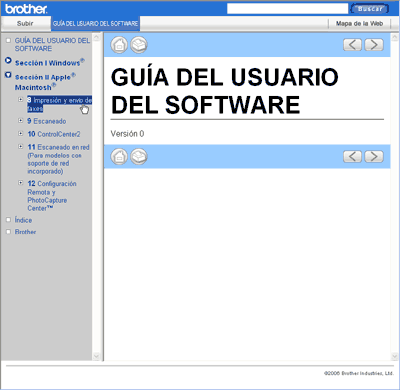Go to previous page with top arrow
This screenshot has width=400, height=390.
click(x=352, y=45)
